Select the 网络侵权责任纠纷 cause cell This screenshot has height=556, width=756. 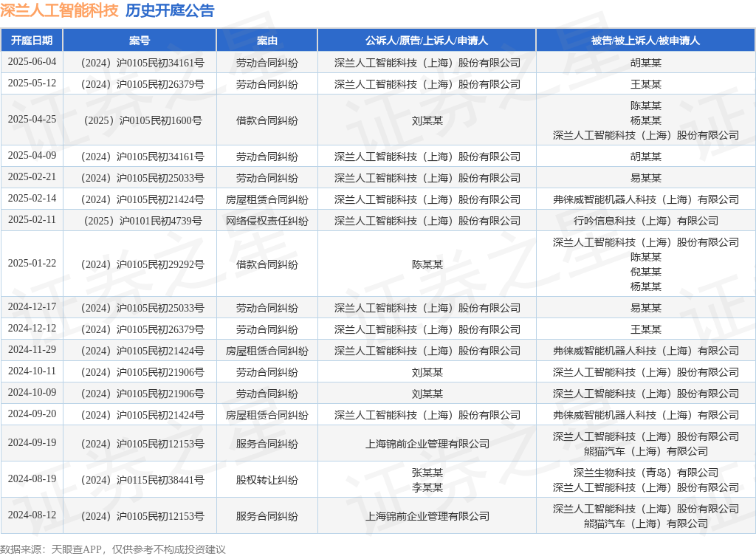point(267,221)
